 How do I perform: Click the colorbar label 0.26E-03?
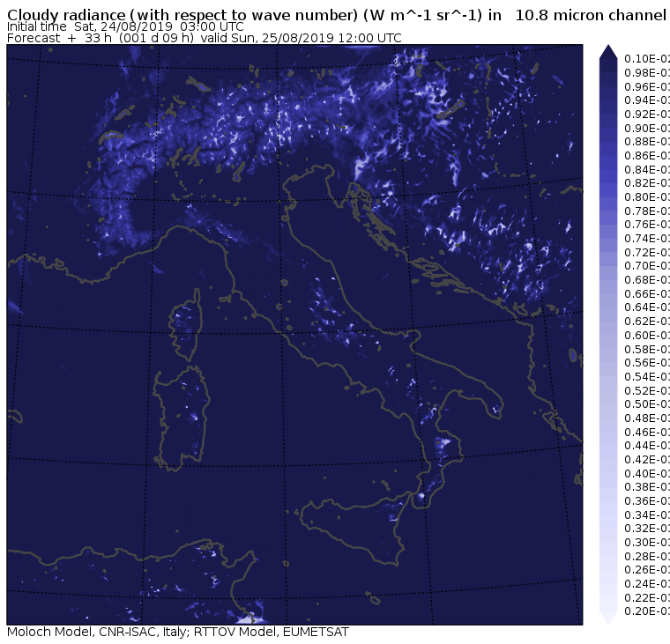coord(647,570)
